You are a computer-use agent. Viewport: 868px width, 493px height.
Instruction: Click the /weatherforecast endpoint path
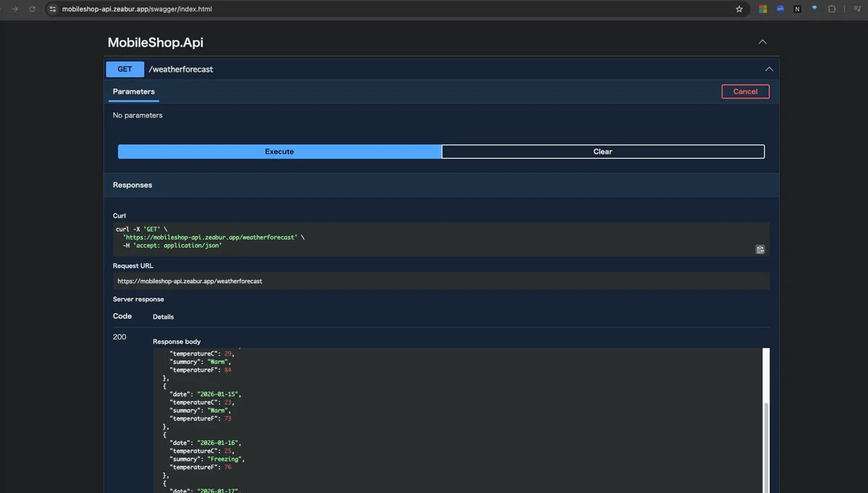[x=181, y=69]
